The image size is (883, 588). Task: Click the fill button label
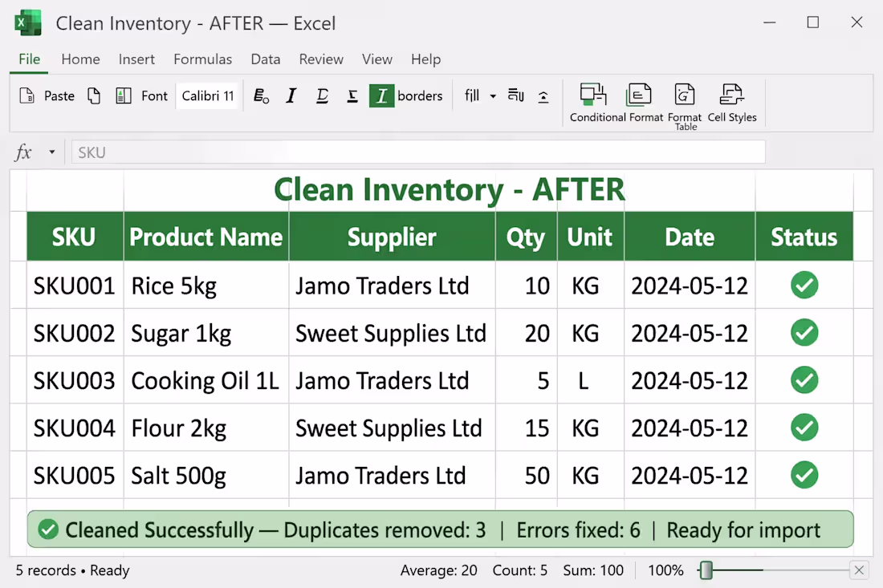472,95
